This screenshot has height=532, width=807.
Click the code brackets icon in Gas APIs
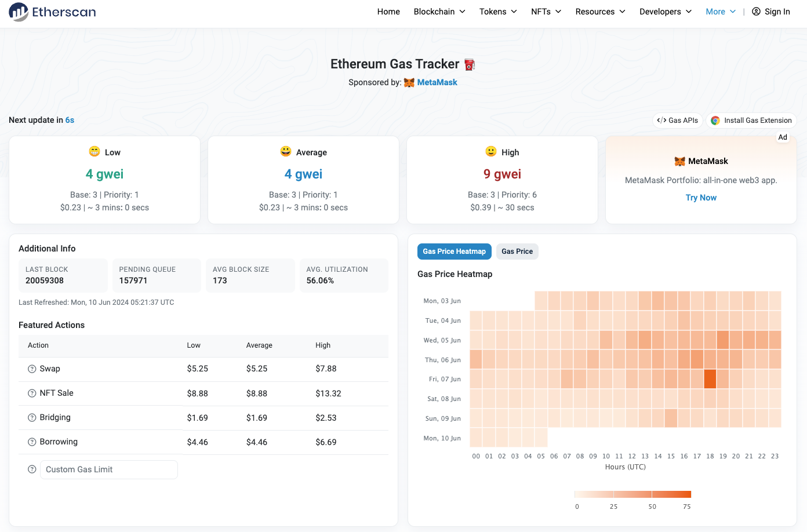(661, 121)
